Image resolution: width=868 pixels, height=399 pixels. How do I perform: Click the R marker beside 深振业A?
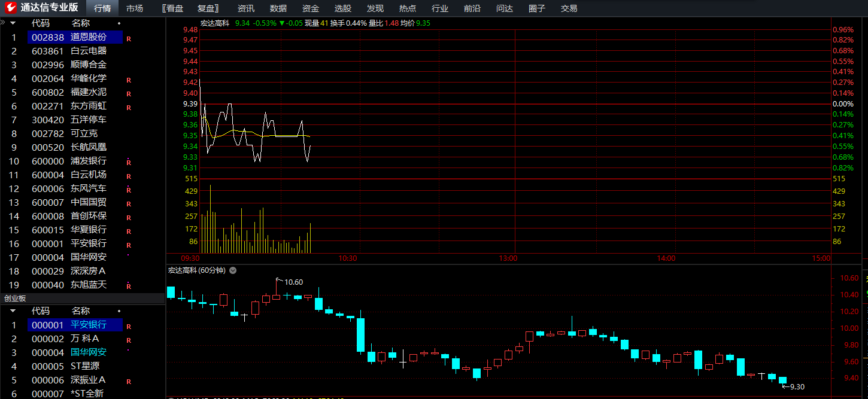pyautogui.click(x=129, y=381)
